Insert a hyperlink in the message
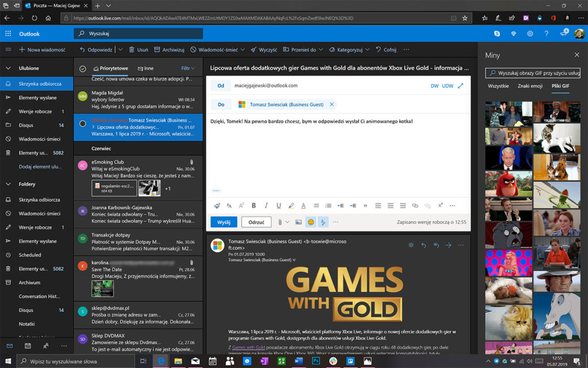Screen dimensions: 588x368 click(415, 205)
